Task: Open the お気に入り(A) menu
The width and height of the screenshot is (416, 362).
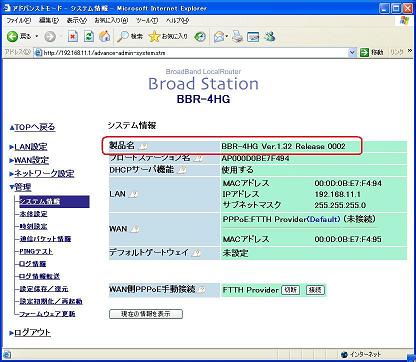Action: pos(111,21)
